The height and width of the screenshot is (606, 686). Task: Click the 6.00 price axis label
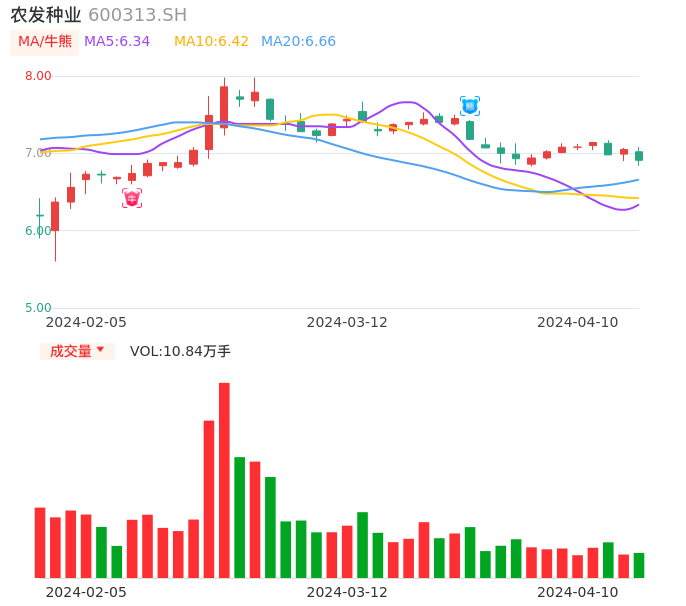[x=38, y=231]
